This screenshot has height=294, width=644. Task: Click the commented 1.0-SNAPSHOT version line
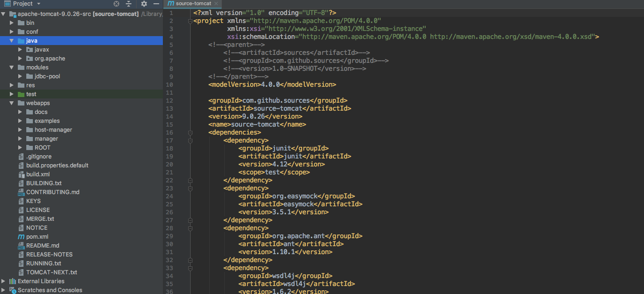point(295,68)
